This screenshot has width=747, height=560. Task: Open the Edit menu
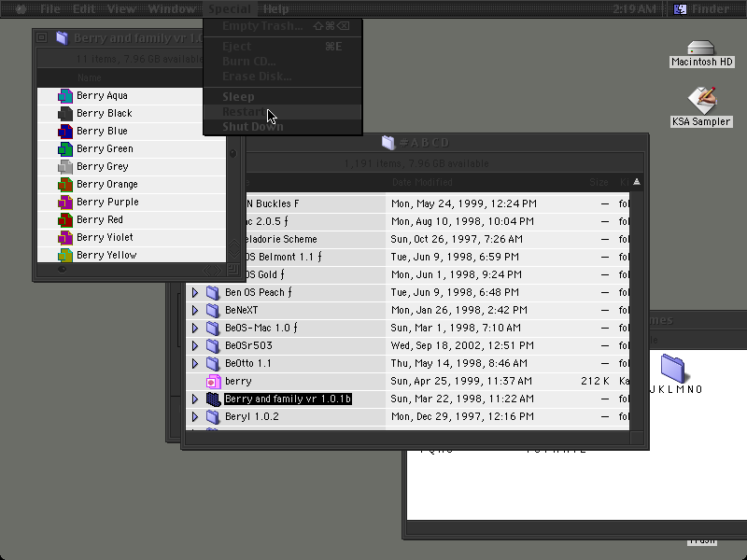click(84, 9)
